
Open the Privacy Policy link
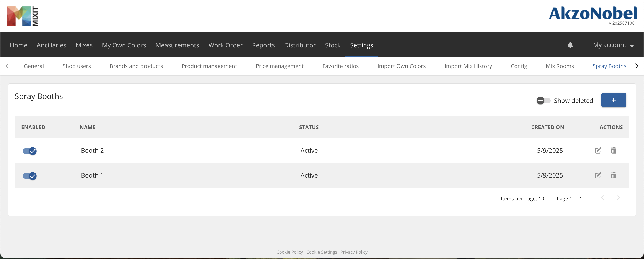tap(354, 252)
